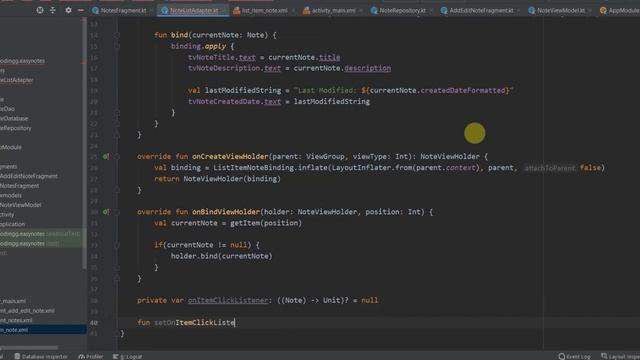
Task: Close the NoteRepository.kt tab
Action: 430,11
